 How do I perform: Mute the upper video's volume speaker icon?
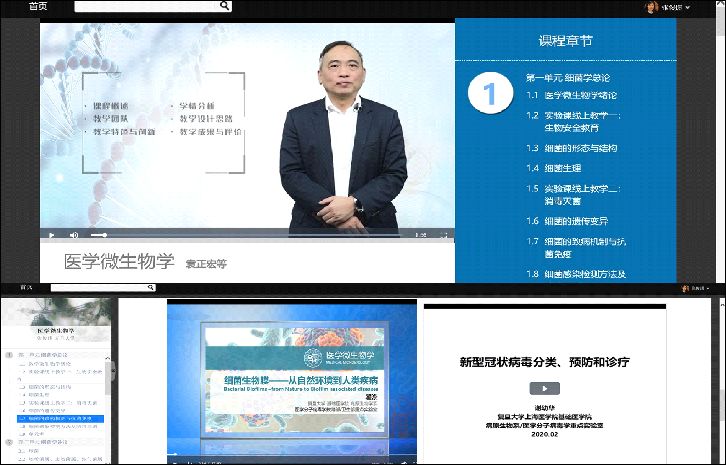pyautogui.click(x=74, y=235)
